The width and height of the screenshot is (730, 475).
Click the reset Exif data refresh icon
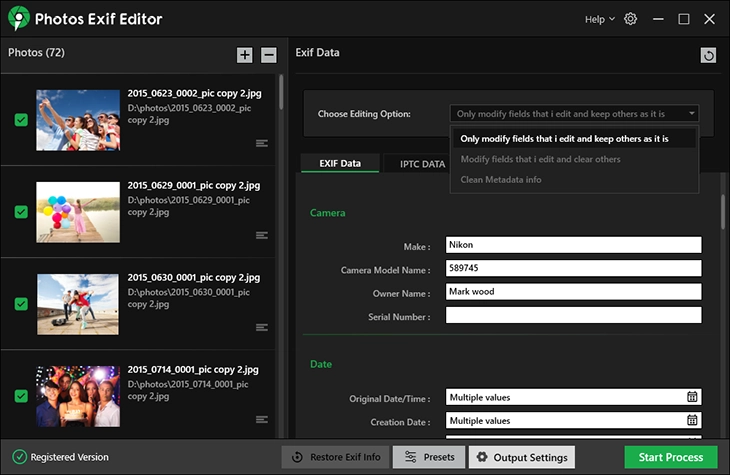[x=709, y=56]
